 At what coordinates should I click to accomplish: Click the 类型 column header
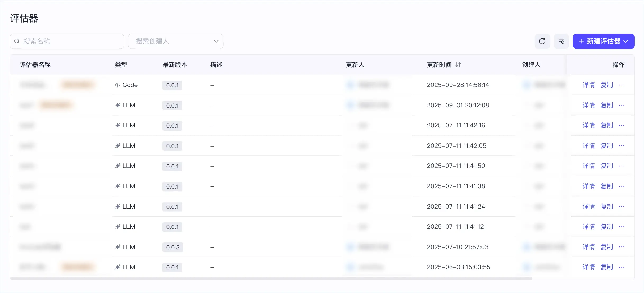(x=121, y=65)
